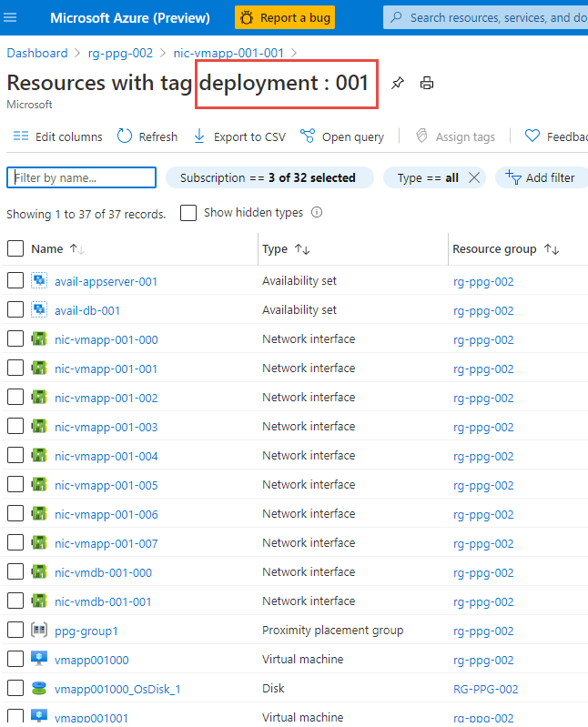
Task: Click the nic-vmapp-001-000 network interface icon
Action: point(39,338)
